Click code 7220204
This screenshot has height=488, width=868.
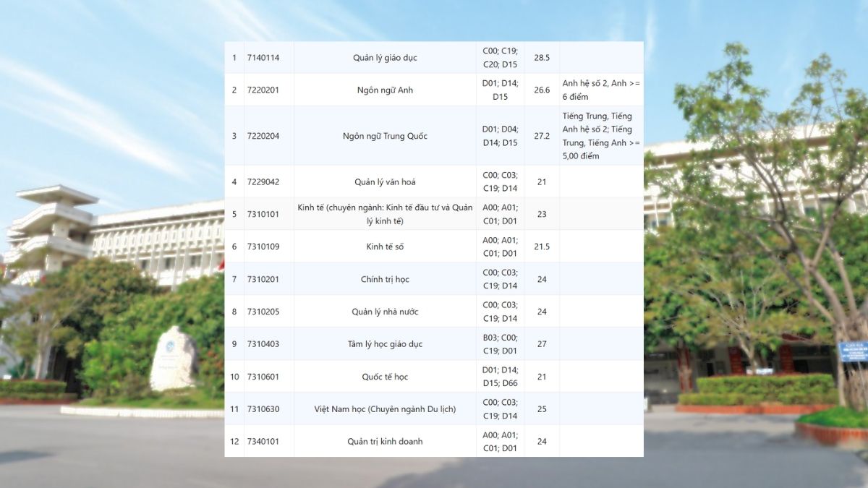[x=263, y=136]
